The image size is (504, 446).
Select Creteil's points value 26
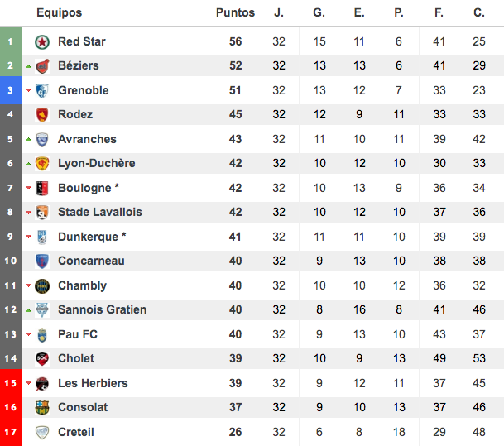pos(235,432)
